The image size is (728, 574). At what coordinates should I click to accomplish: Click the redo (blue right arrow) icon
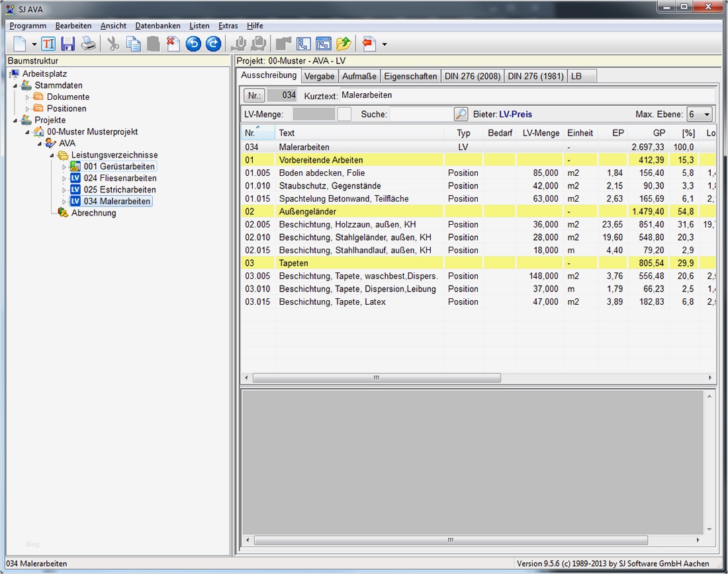tap(213, 44)
